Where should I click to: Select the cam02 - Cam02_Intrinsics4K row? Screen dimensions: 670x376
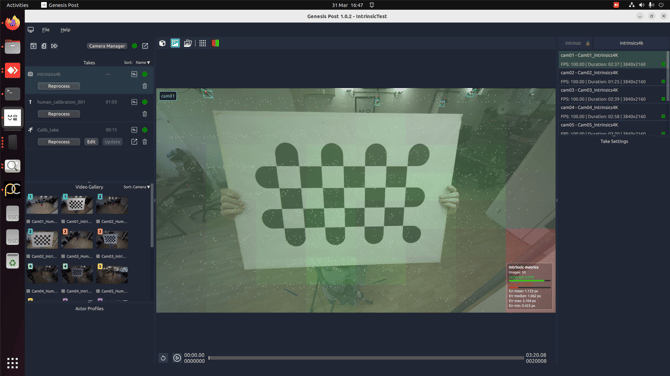pyautogui.click(x=613, y=77)
